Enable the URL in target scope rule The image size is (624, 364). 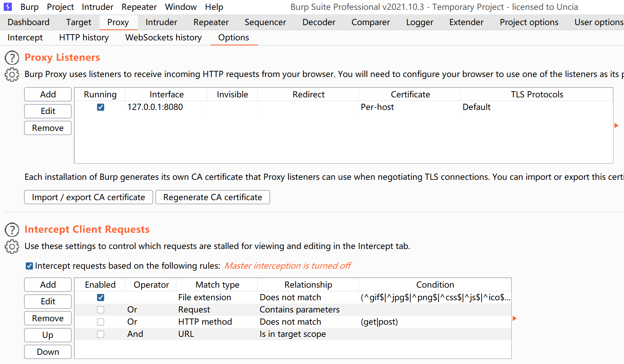[x=100, y=334]
